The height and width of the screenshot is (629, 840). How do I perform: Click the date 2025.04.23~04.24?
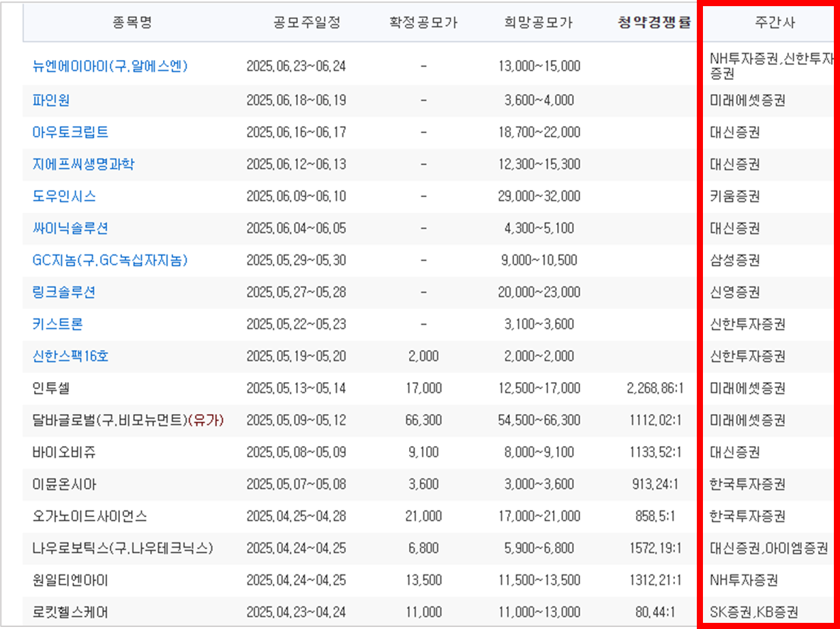pos(296,612)
